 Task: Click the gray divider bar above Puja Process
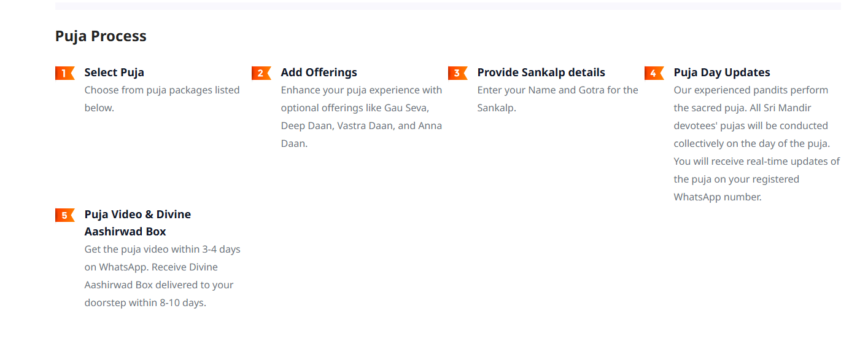448,6
